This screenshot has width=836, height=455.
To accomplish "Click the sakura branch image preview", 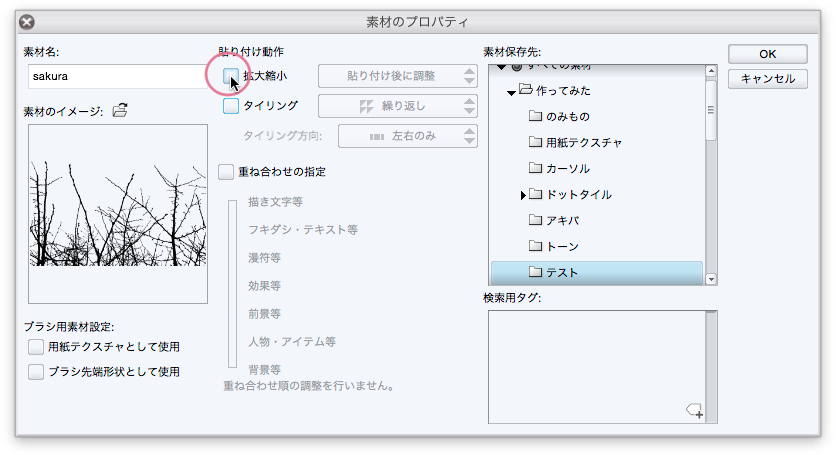I will click(118, 214).
